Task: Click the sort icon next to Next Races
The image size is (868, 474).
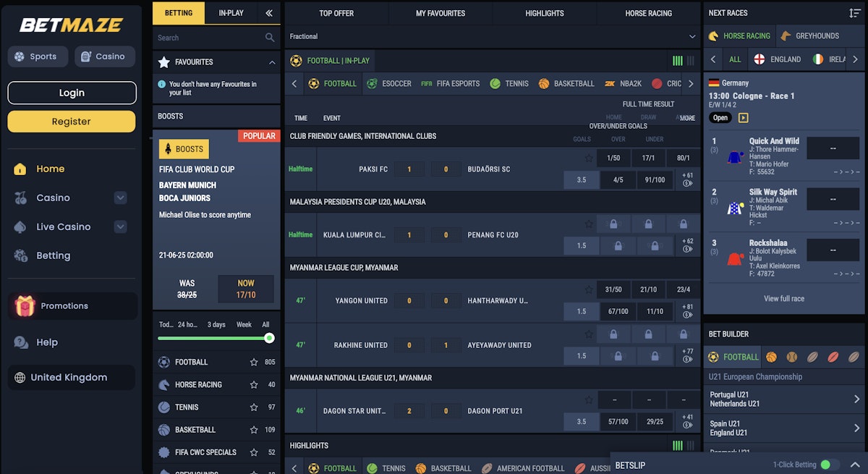Action: (x=854, y=13)
